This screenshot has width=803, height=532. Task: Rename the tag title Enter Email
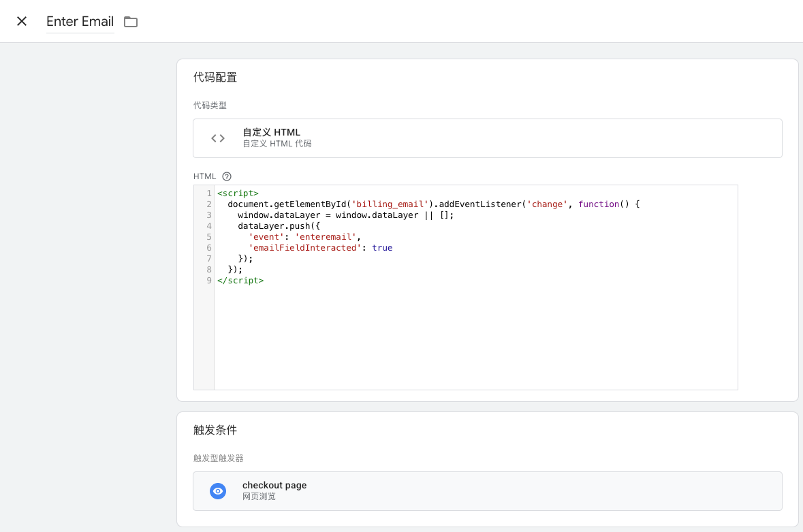[x=80, y=21]
